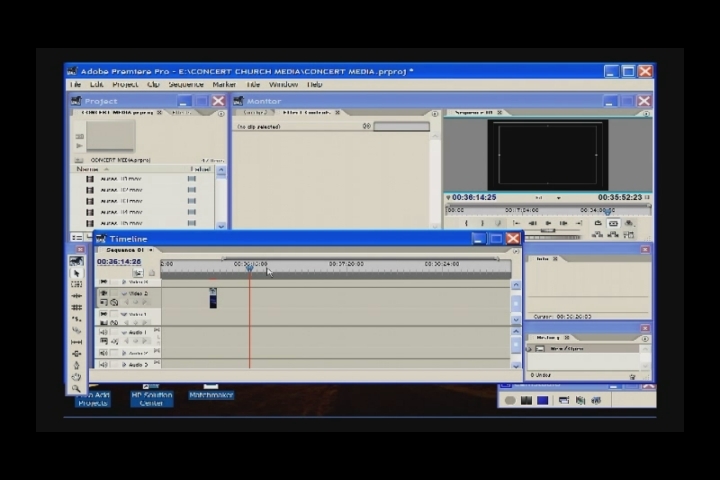Open the Sequence menu
This screenshot has height=480, width=720.
coord(160,85)
